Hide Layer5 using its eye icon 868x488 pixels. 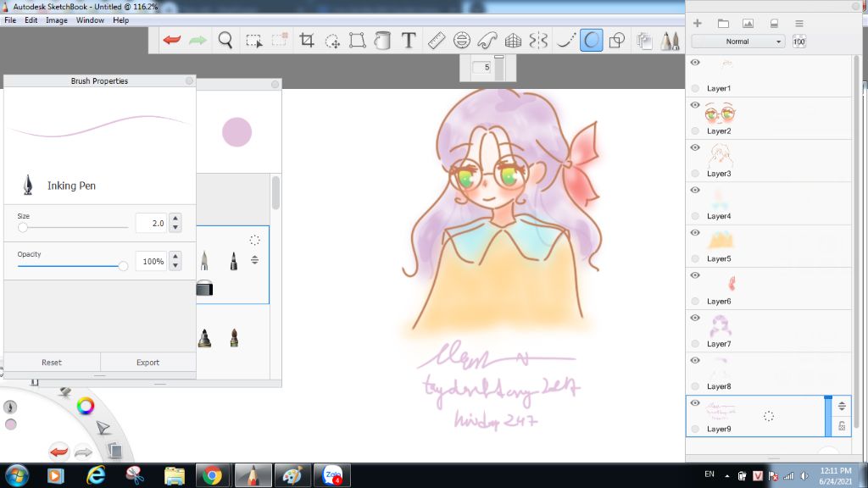click(695, 233)
